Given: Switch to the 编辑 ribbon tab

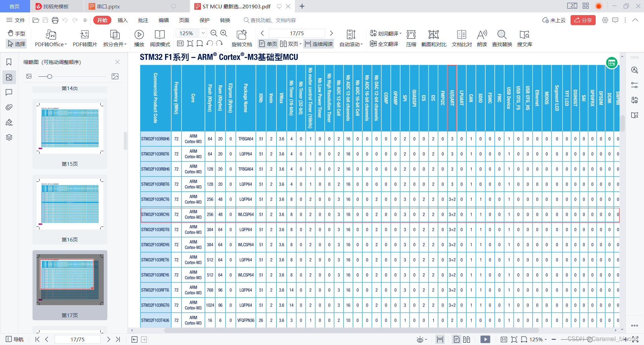Looking at the screenshot, I should [164, 20].
